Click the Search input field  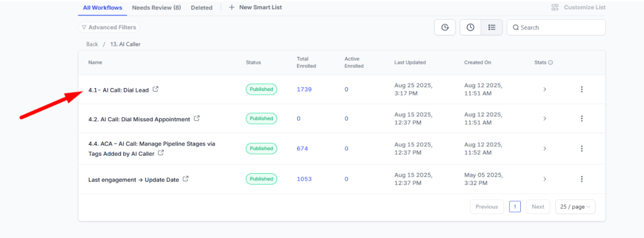point(556,27)
